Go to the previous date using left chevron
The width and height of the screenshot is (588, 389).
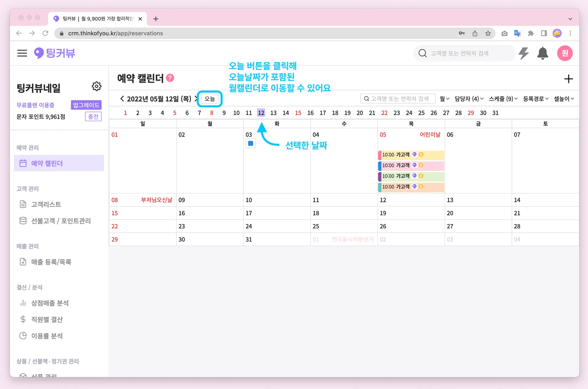click(122, 99)
